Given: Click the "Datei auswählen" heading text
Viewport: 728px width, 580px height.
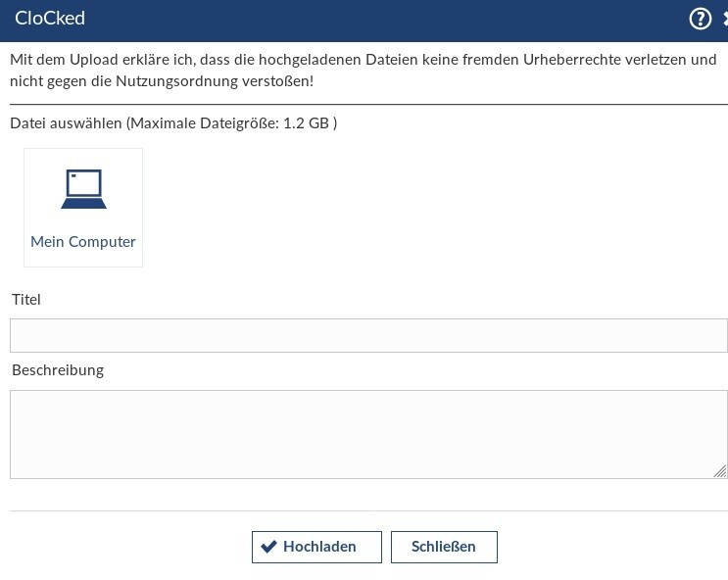Looking at the screenshot, I should pyautogui.click(x=66, y=123).
